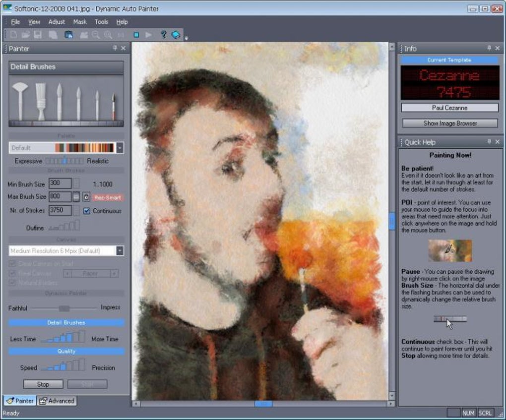Open the Help menu
This screenshot has height=420, width=506.
pyautogui.click(x=122, y=22)
